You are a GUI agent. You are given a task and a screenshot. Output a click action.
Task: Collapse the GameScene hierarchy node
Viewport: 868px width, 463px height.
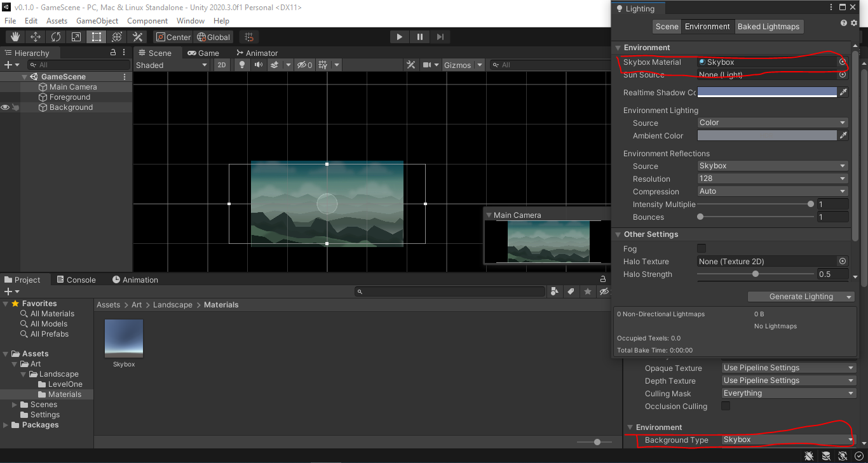click(25, 77)
